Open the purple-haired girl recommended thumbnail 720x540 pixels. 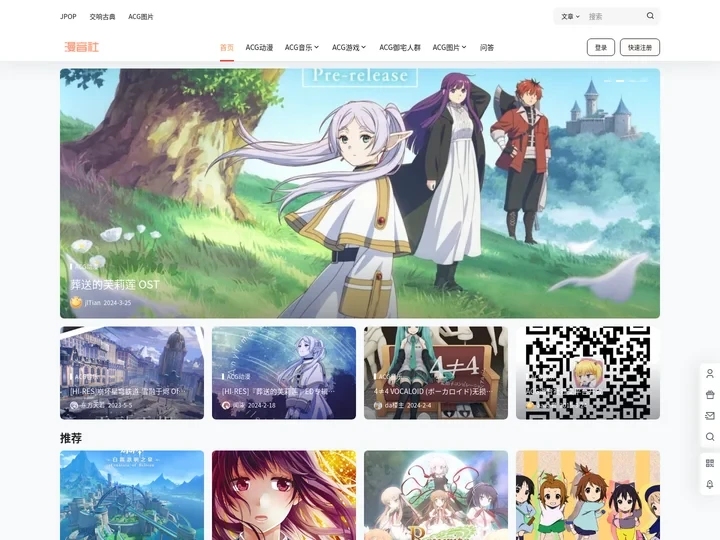pyautogui.click(x=284, y=495)
